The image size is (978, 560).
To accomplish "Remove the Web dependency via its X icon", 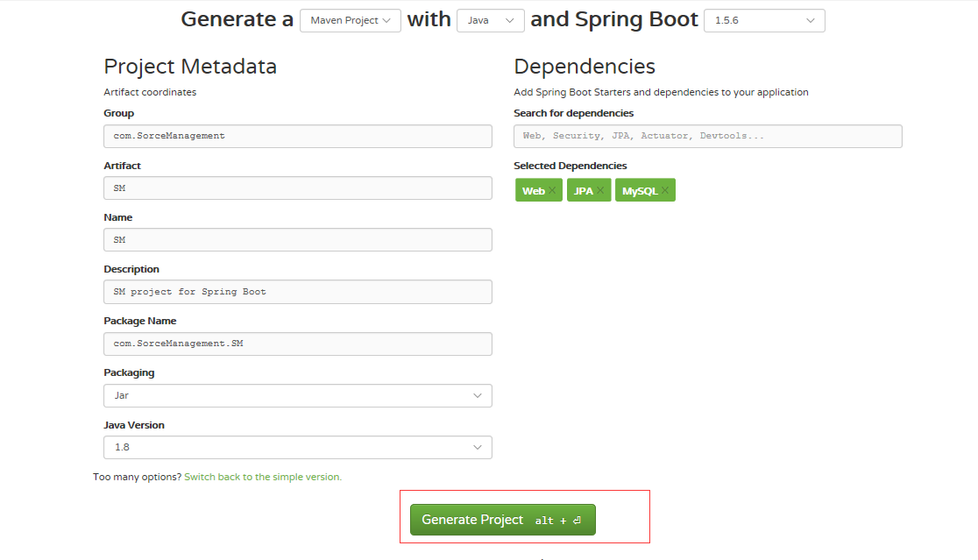I will point(552,190).
